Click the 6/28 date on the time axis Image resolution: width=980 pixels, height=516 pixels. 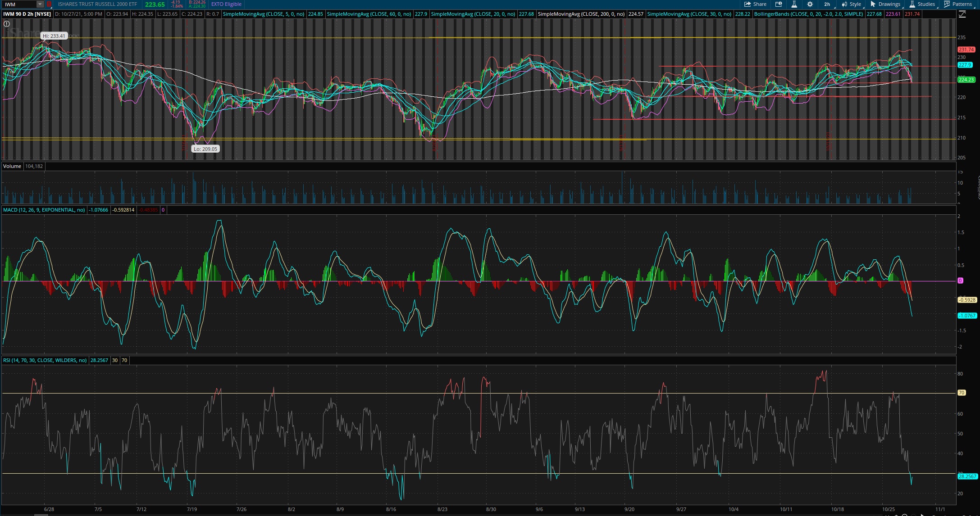click(x=49, y=509)
